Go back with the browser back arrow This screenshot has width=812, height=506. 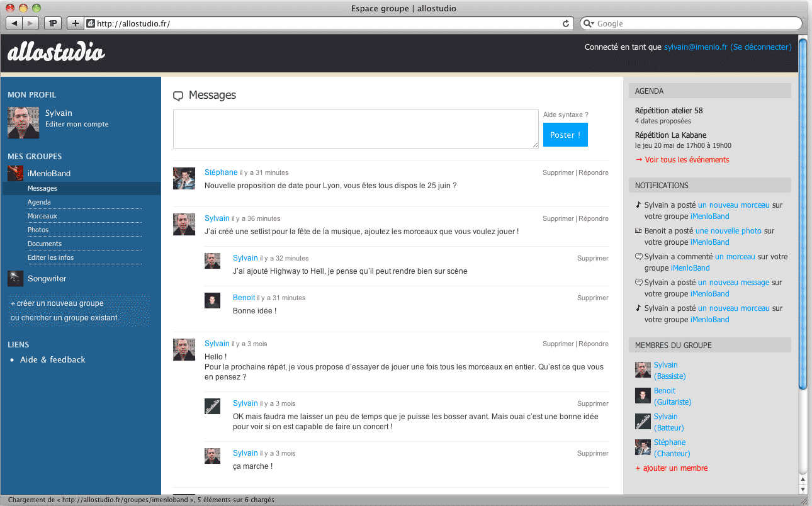[14, 23]
